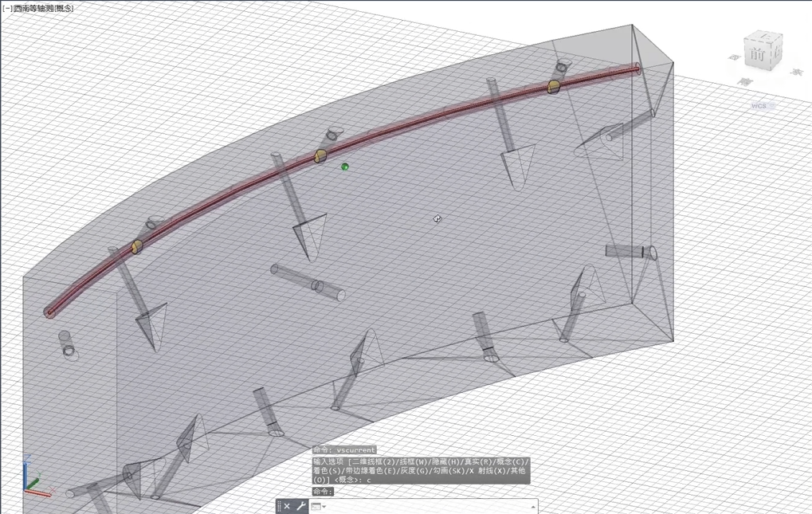The height and width of the screenshot is (514, 812).
Task: Click the 输入选项 visual style options prompt text
Action: [421, 470]
